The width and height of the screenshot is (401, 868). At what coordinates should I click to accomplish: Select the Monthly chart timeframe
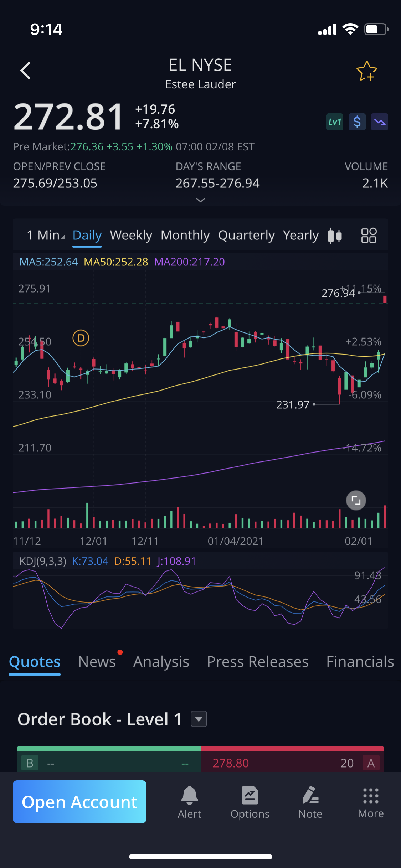click(x=185, y=235)
